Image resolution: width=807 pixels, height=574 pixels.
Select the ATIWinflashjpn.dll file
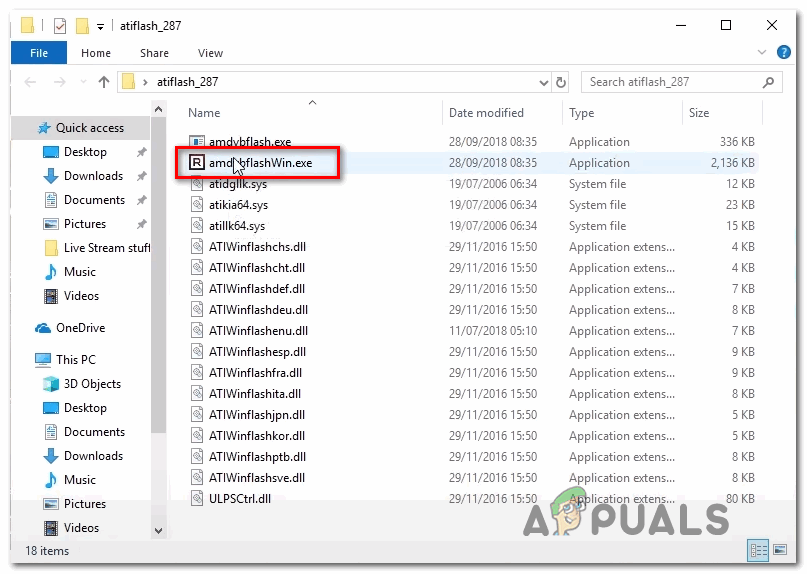coord(257,414)
